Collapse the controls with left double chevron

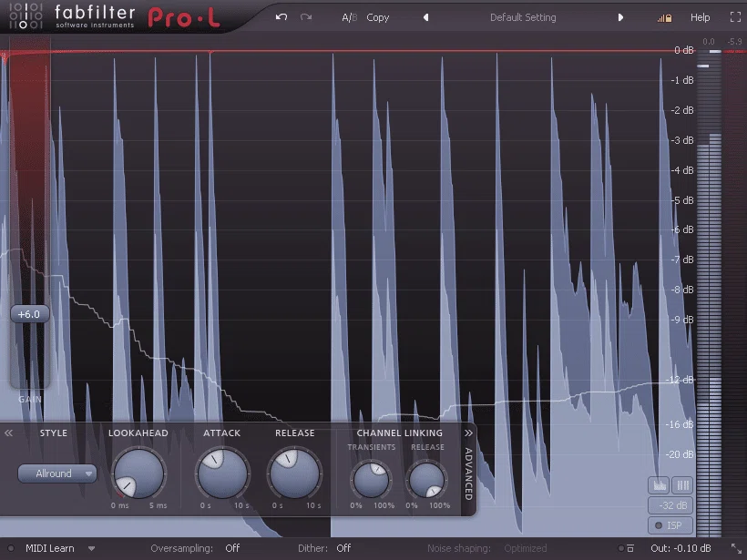[8, 433]
